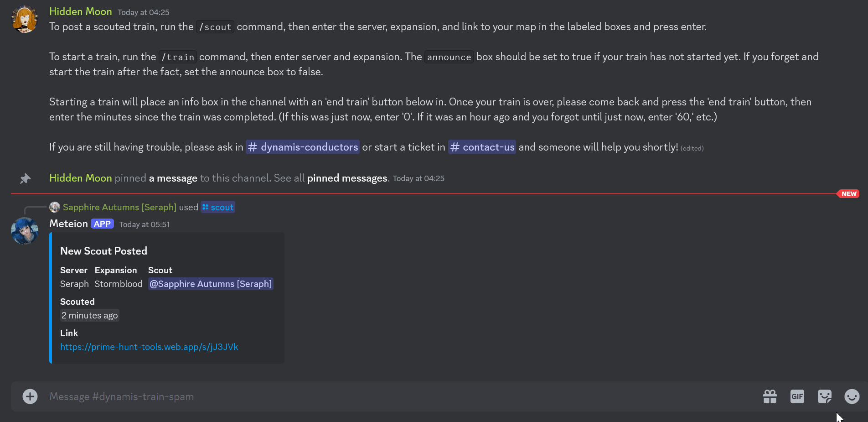This screenshot has height=422, width=868.
Task: Open the GIF picker
Action: tap(797, 396)
